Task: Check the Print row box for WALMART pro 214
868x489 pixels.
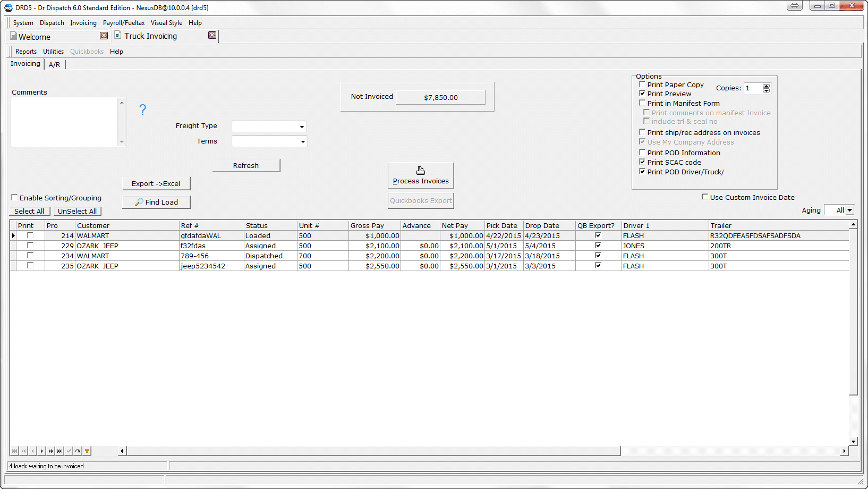Action: [30, 235]
